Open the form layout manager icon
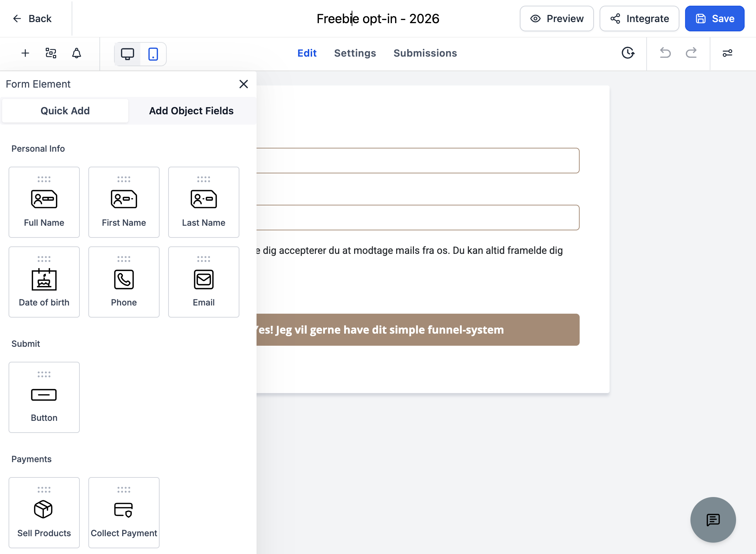 51,53
